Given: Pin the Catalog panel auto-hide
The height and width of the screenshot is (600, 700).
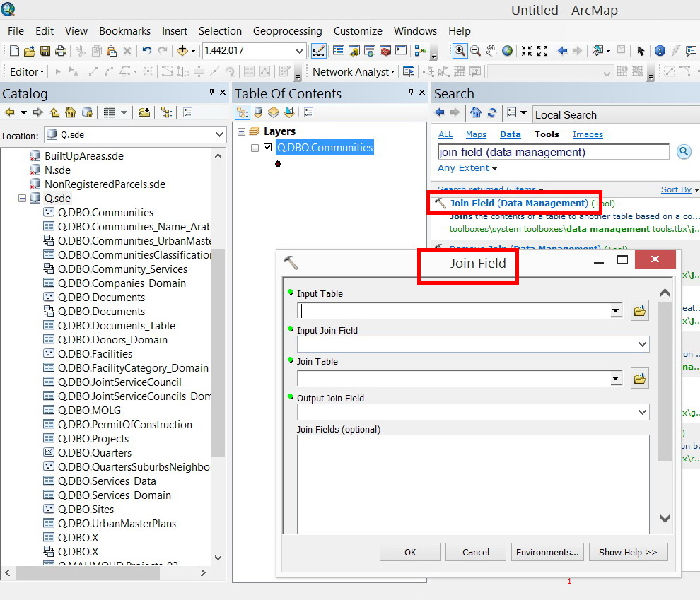Looking at the screenshot, I should 211,93.
